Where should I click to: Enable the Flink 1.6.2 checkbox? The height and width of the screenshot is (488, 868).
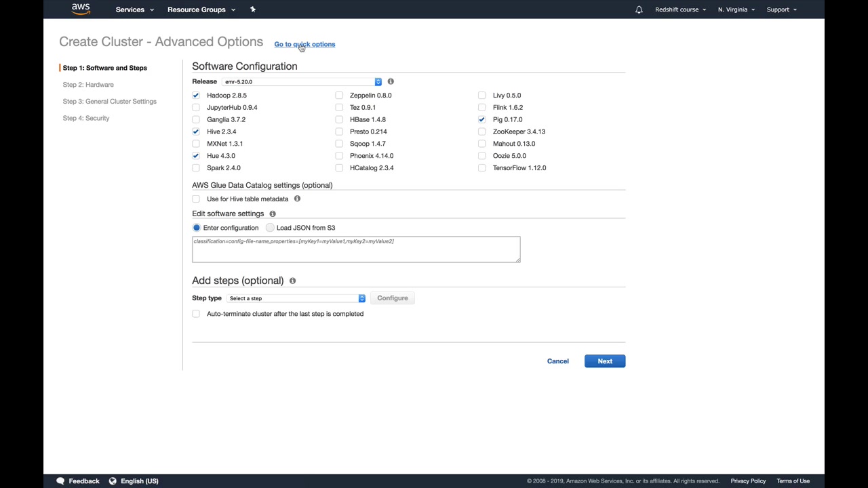pos(482,108)
